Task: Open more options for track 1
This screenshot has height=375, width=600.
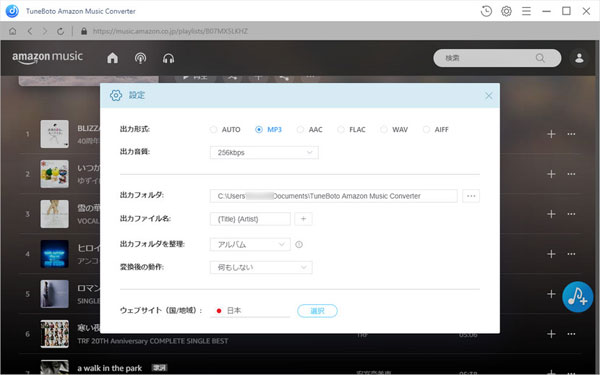Action: tap(571, 134)
